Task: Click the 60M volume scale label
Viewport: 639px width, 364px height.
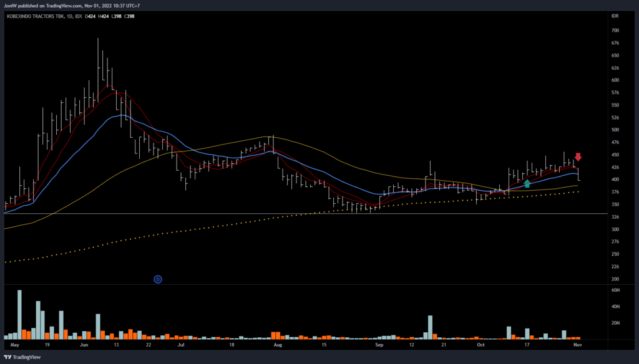Action: (615, 290)
